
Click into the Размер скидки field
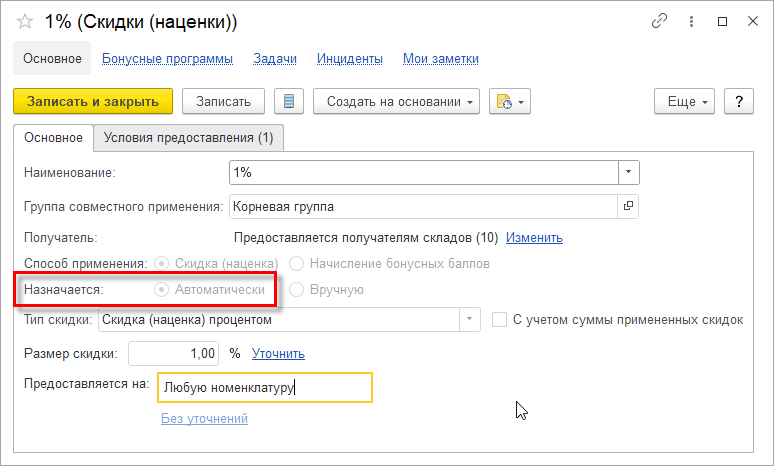[x=174, y=353]
